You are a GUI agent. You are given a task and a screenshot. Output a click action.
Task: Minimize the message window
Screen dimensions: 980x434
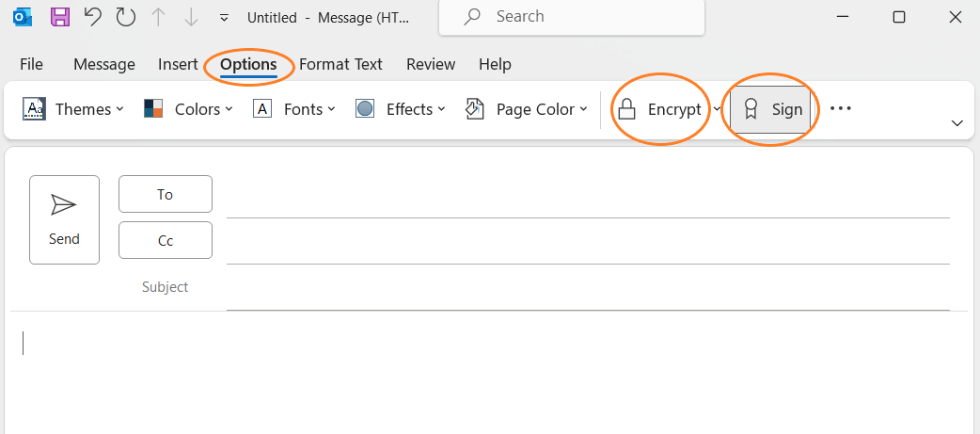click(843, 17)
